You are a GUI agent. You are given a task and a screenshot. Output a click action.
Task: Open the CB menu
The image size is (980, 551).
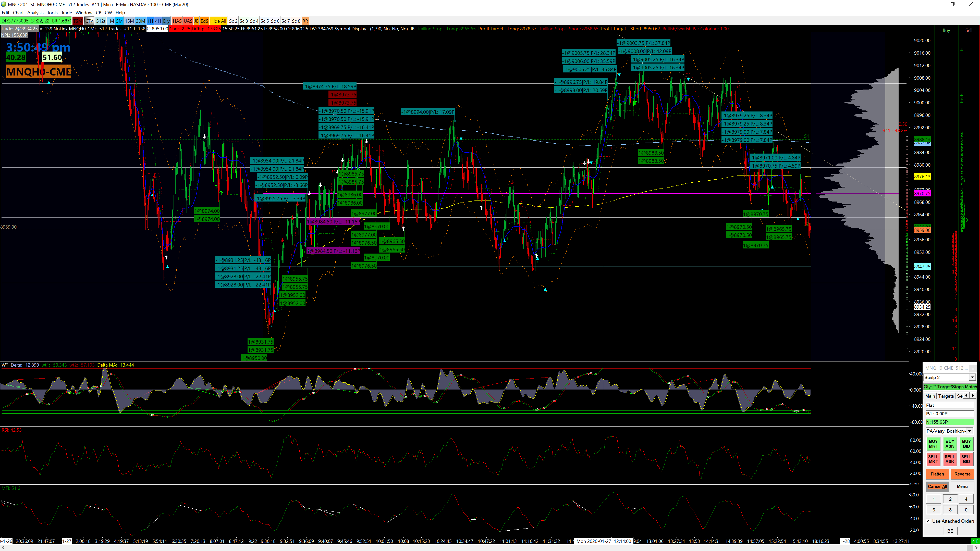(x=99, y=12)
